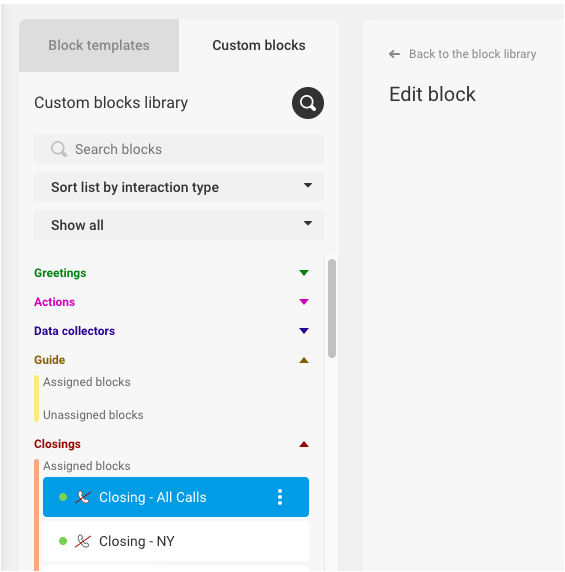Screen dimensions: 565x572
Task: Click the back arrow icon beside block library link
Action: (394, 54)
